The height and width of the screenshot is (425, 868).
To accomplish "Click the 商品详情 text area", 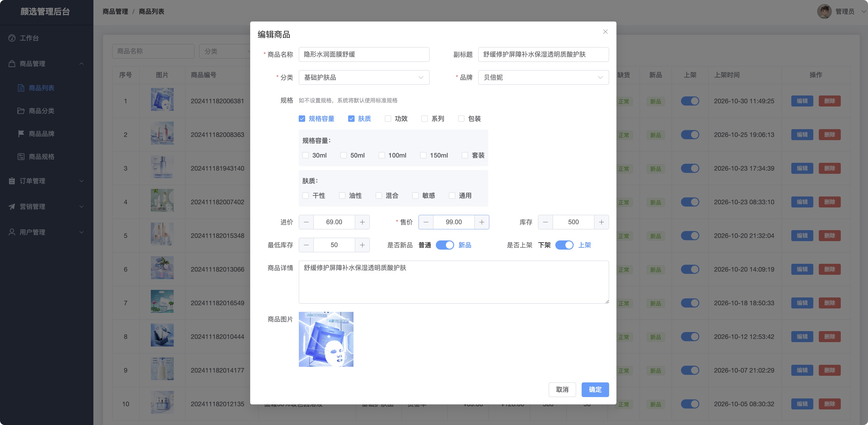I will (x=453, y=282).
